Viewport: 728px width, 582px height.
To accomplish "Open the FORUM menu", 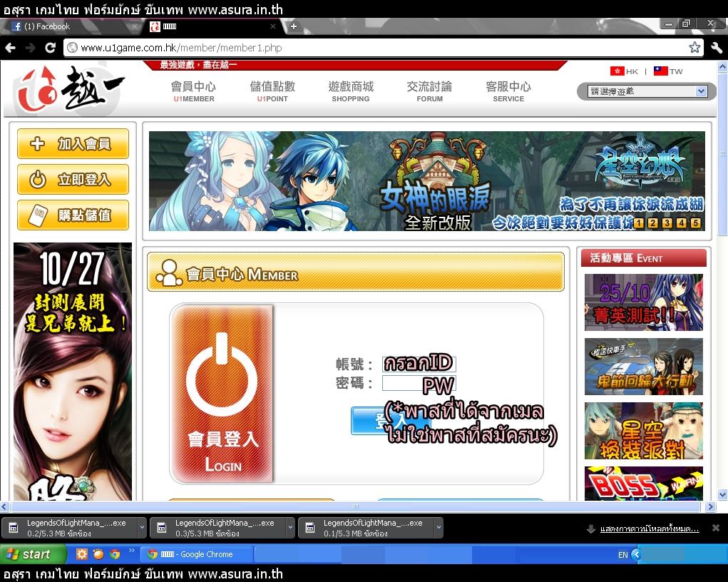I will [x=429, y=91].
